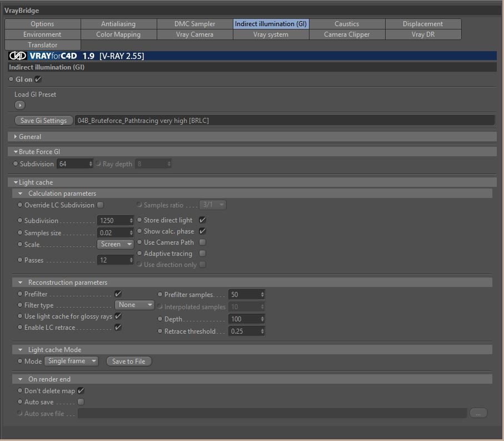This screenshot has width=504, height=441.
Task: Uncheck Show calc. phase
Action: click(x=202, y=231)
